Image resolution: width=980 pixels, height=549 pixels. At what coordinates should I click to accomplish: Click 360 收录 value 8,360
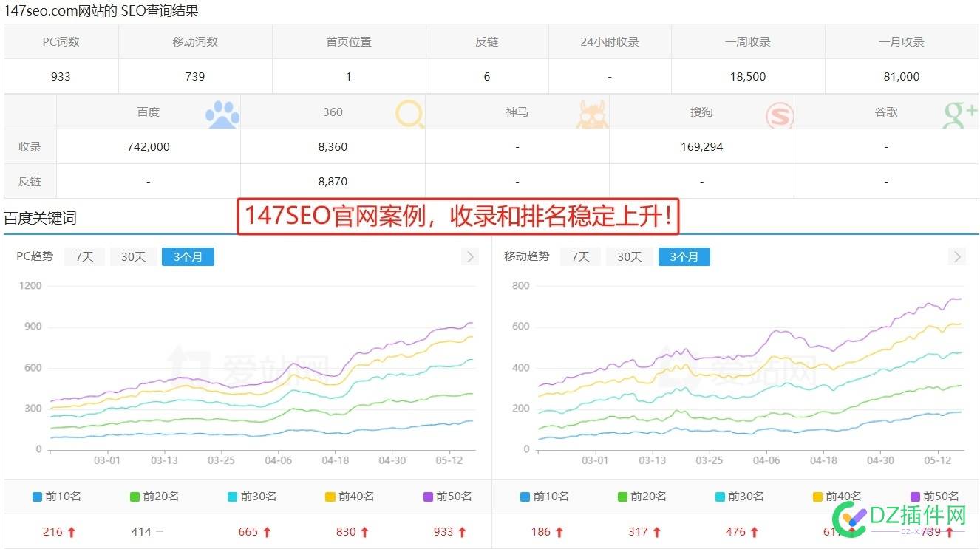[x=333, y=146]
